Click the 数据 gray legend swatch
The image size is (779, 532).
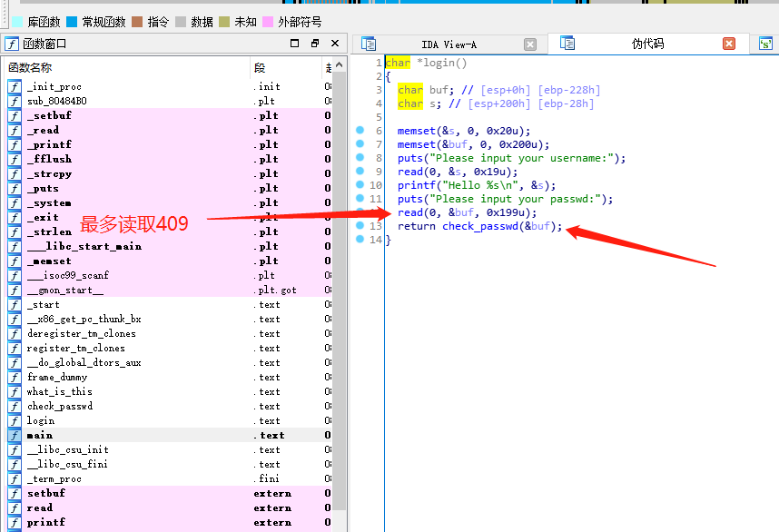click(x=181, y=22)
